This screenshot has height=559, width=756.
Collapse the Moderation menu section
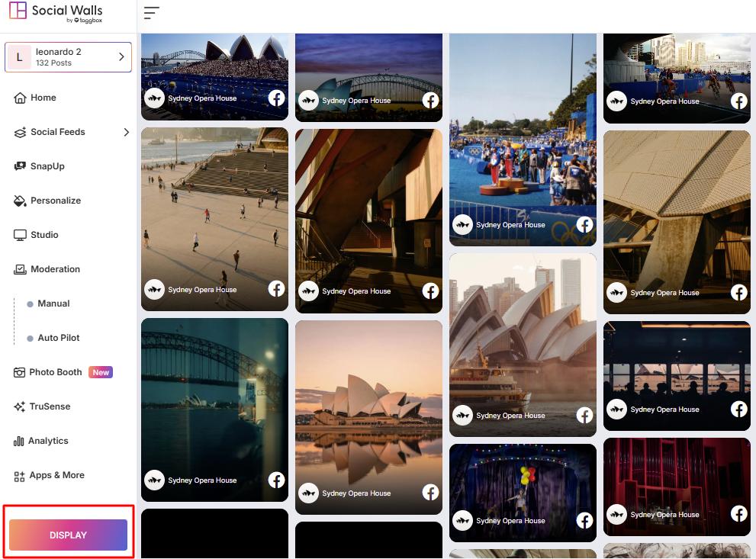point(55,269)
